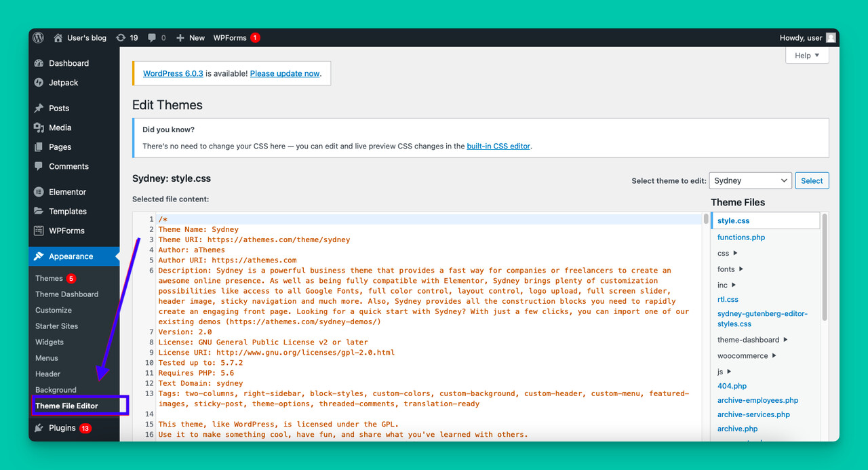Open Menus submenu item

(x=47, y=358)
